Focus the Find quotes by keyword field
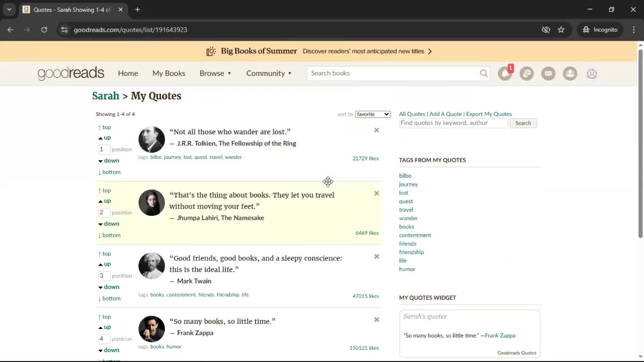 click(x=453, y=123)
